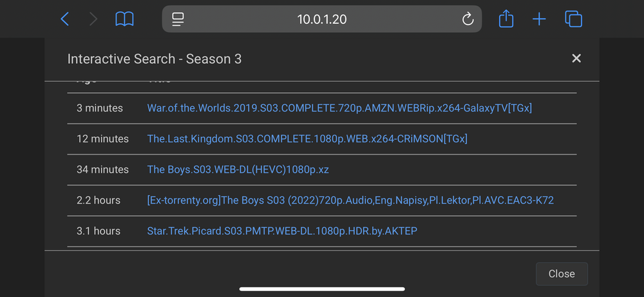Image resolution: width=644 pixels, height=297 pixels.
Task: Click the Close button at bottom
Action: [562, 274]
